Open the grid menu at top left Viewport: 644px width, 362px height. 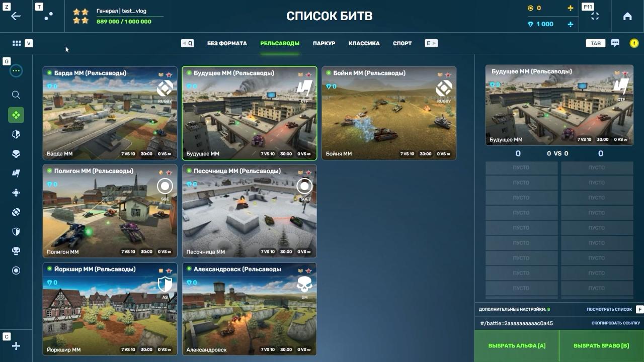pos(17,43)
